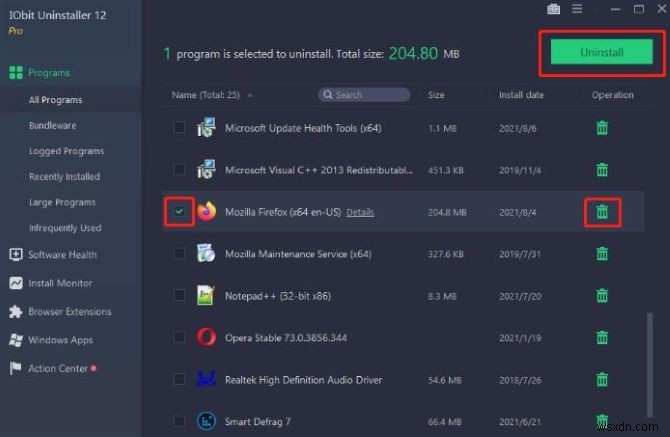Viewport: 670px width, 437px height.
Task: Click the green Uninstall button
Action: click(602, 53)
